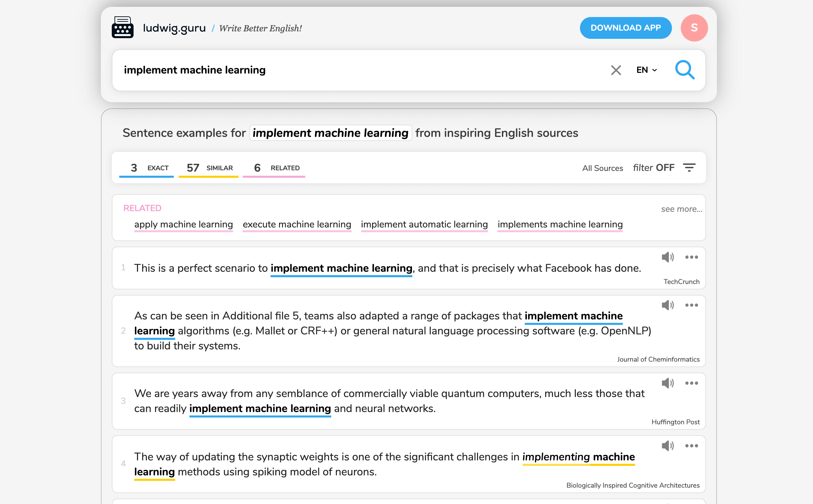
Task: Clear the search query with X icon
Action: point(616,70)
